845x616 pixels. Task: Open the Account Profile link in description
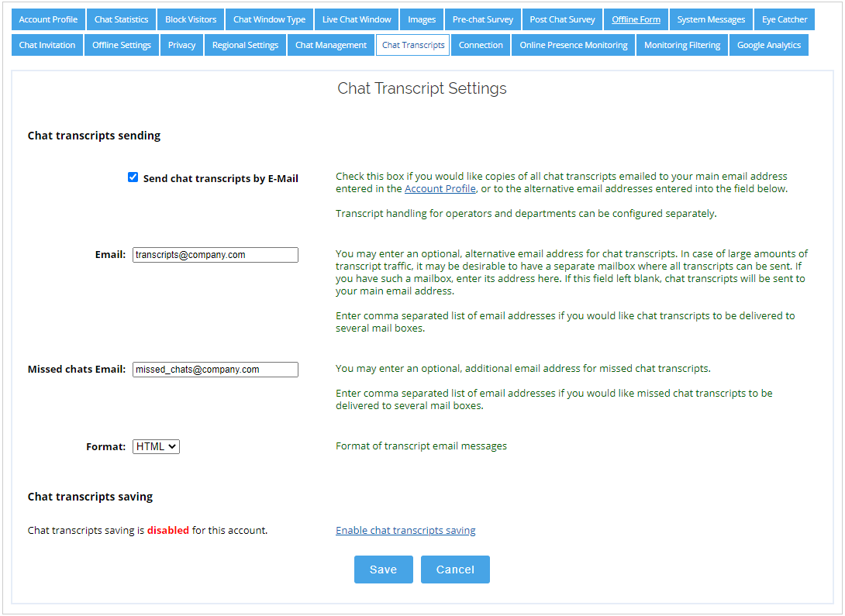tap(440, 189)
